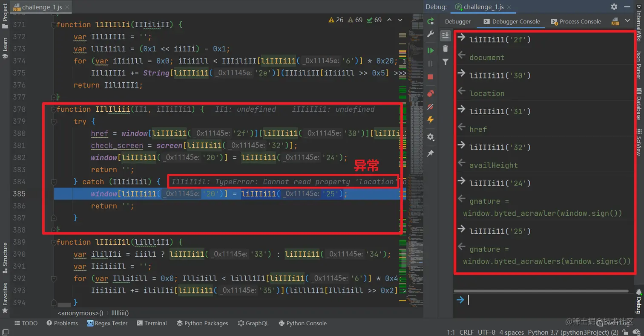
Task: Open the Learn side panel
Action: pos(5,47)
